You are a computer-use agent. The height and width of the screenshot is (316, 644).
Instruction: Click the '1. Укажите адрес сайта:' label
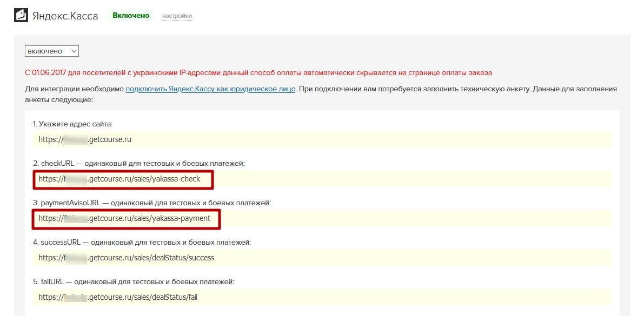[x=72, y=124]
